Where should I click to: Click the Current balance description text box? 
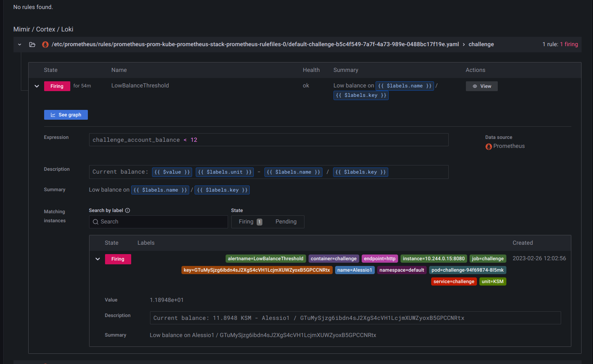355,318
